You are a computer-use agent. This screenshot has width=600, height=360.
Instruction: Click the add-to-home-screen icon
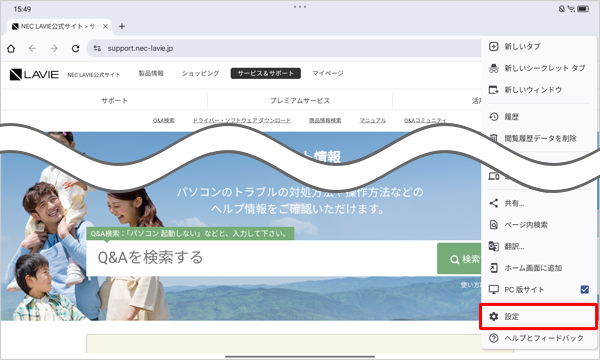(x=494, y=268)
